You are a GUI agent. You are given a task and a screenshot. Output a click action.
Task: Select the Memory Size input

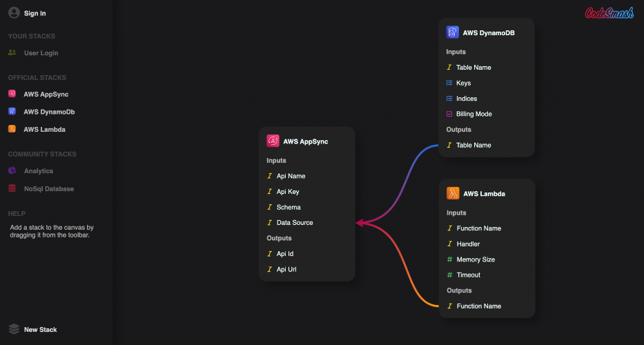[476, 259]
